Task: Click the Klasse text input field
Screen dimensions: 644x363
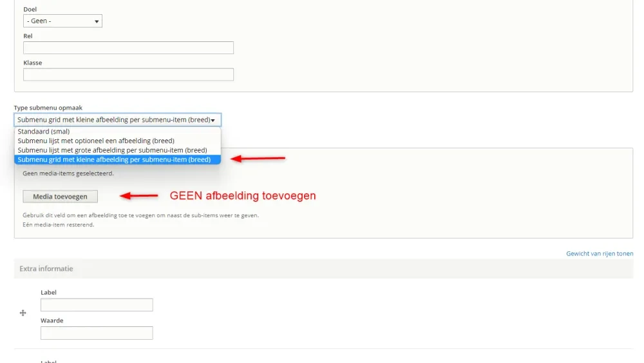Action: 128,74
